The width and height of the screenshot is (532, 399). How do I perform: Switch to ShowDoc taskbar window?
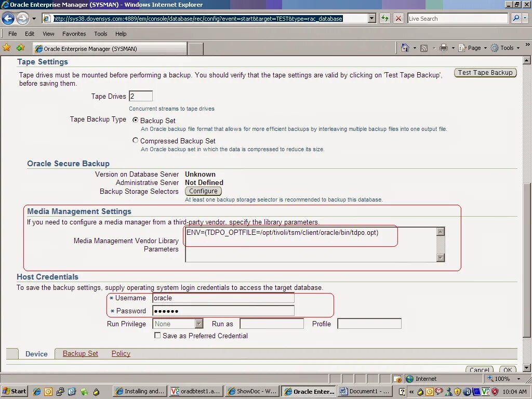coord(252,391)
